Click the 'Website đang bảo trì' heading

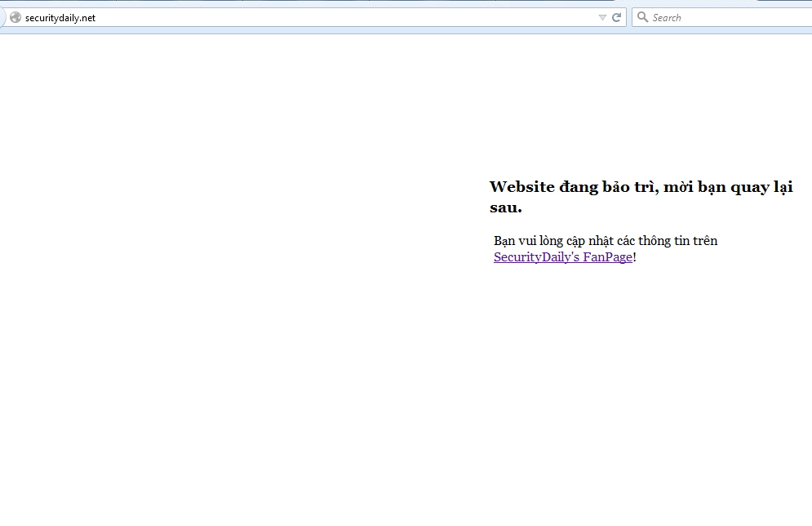[x=641, y=197]
